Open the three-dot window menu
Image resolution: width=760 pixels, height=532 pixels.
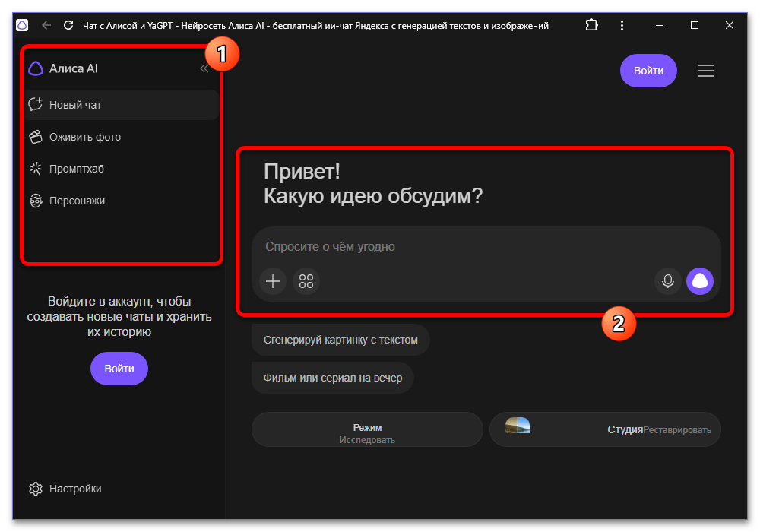coord(622,25)
